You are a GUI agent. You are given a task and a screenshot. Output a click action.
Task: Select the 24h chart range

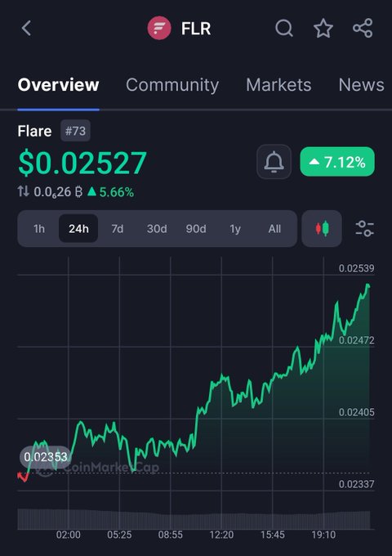coord(78,229)
